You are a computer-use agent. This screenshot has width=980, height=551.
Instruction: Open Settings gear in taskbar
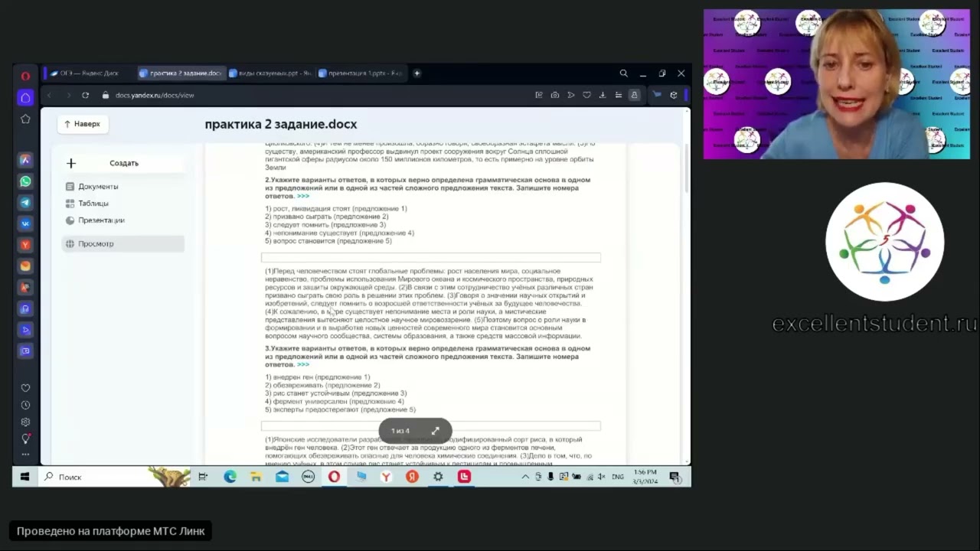pyautogui.click(x=438, y=477)
